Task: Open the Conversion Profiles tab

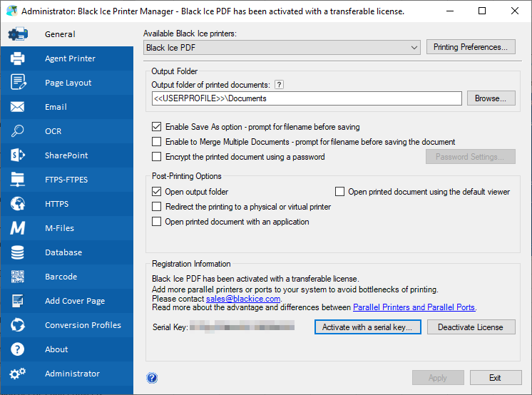Action: coord(83,325)
